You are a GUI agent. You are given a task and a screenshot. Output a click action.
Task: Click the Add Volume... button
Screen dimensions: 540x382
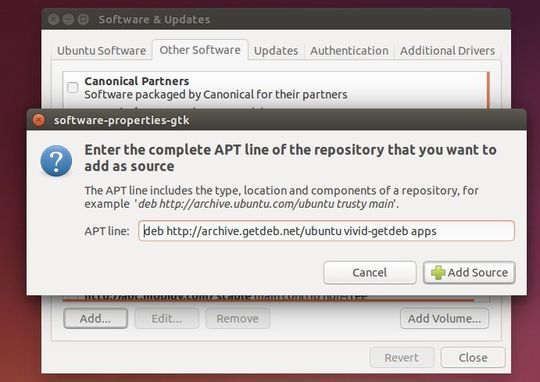tap(444, 318)
